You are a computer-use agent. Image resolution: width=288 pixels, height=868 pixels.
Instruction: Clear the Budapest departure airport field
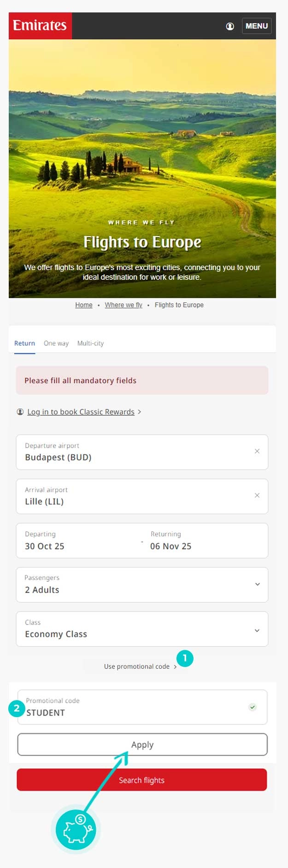pyautogui.click(x=257, y=451)
